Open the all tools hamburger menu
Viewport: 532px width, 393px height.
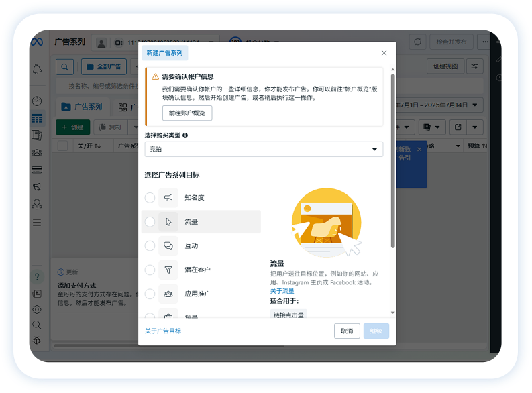point(37,223)
